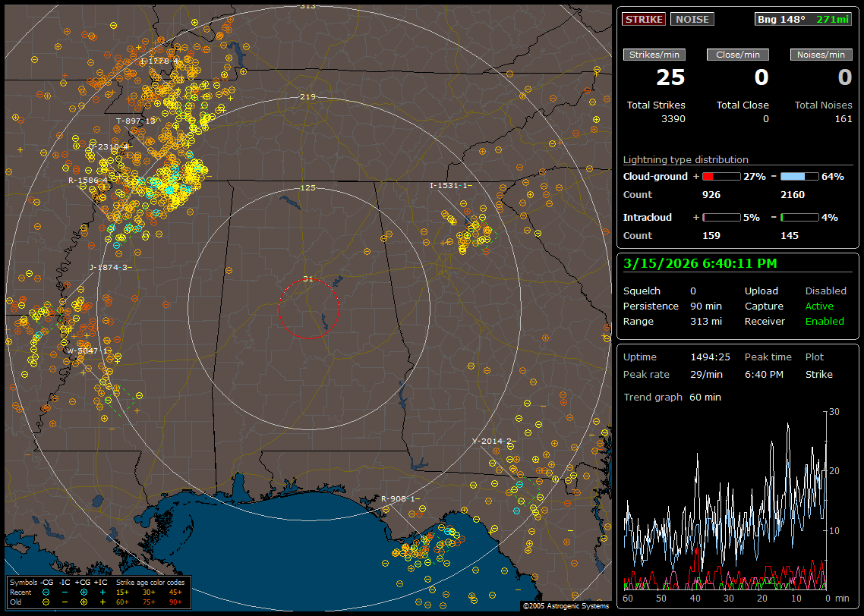The width and height of the screenshot is (864, 616).
Task: Click storm cell label T-897-13
Action: pyautogui.click(x=135, y=121)
